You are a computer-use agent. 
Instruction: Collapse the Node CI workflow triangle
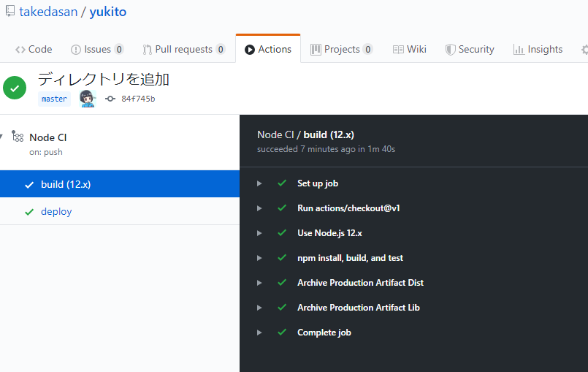click(1, 137)
